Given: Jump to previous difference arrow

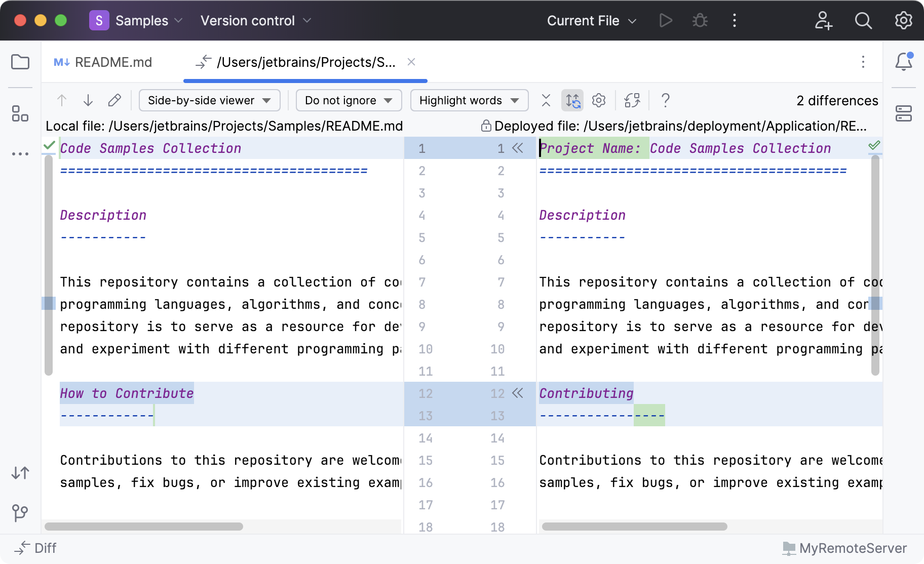Looking at the screenshot, I should (62, 100).
